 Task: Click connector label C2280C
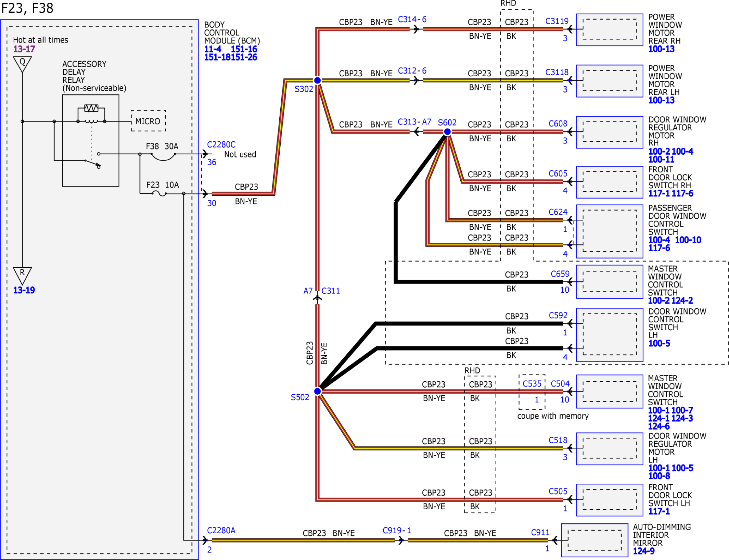click(x=221, y=144)
